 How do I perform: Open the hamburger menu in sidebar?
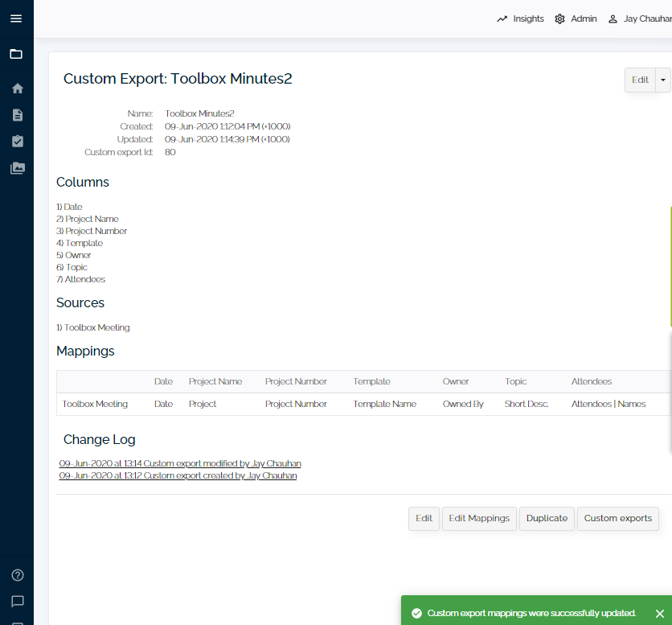point(16,19)
